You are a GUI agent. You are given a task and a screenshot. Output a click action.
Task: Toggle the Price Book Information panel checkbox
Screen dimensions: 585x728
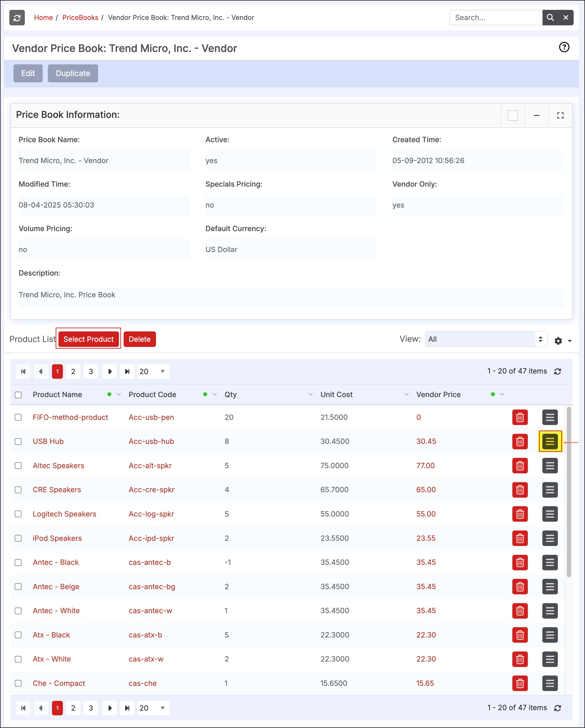513,116
